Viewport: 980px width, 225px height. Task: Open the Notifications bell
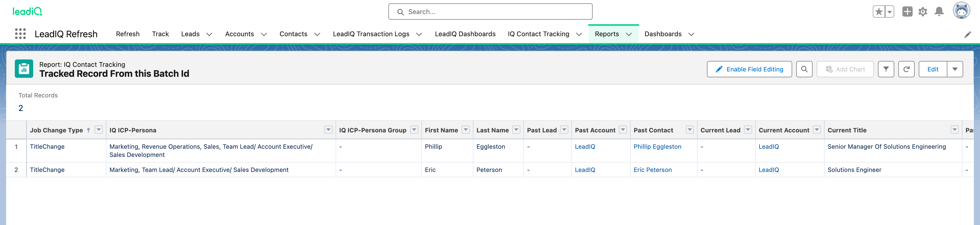click(x=939, y=12)
